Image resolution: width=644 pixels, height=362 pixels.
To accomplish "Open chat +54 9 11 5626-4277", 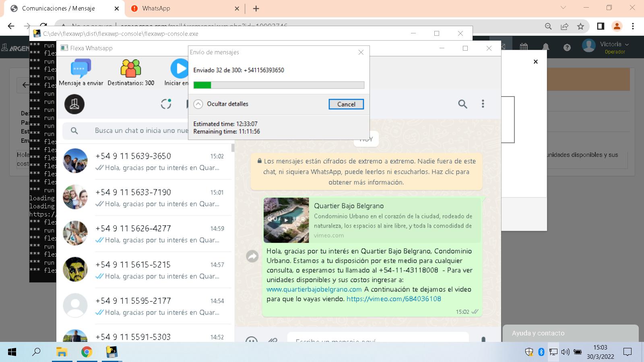I will [x=145, y=234].
